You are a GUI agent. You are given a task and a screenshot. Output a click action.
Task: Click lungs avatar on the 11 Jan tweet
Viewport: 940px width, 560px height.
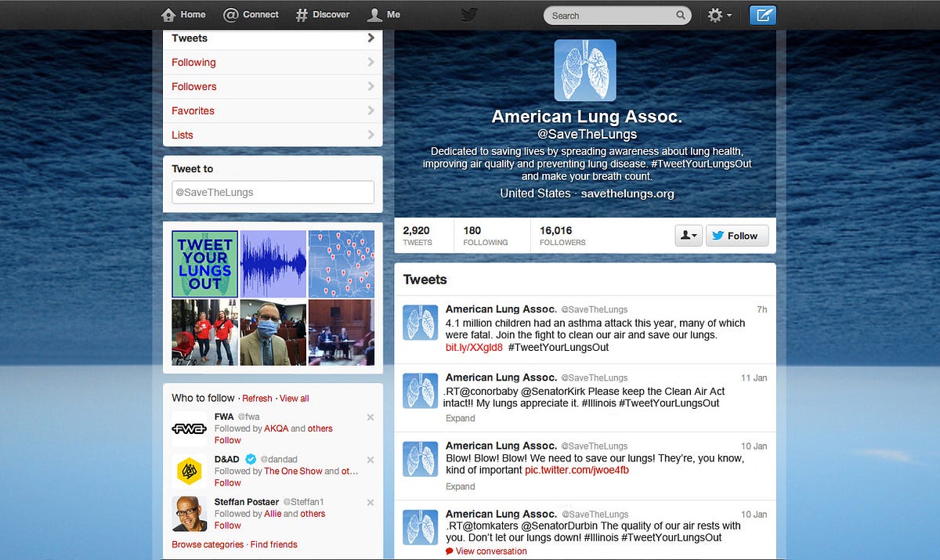click(421, 390)
